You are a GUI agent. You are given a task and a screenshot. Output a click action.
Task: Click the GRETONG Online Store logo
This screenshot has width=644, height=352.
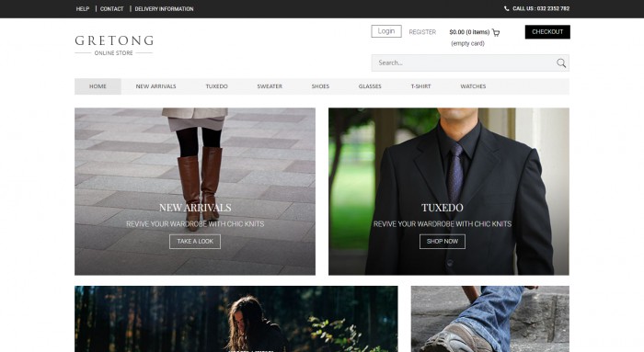tap(114, 45)
